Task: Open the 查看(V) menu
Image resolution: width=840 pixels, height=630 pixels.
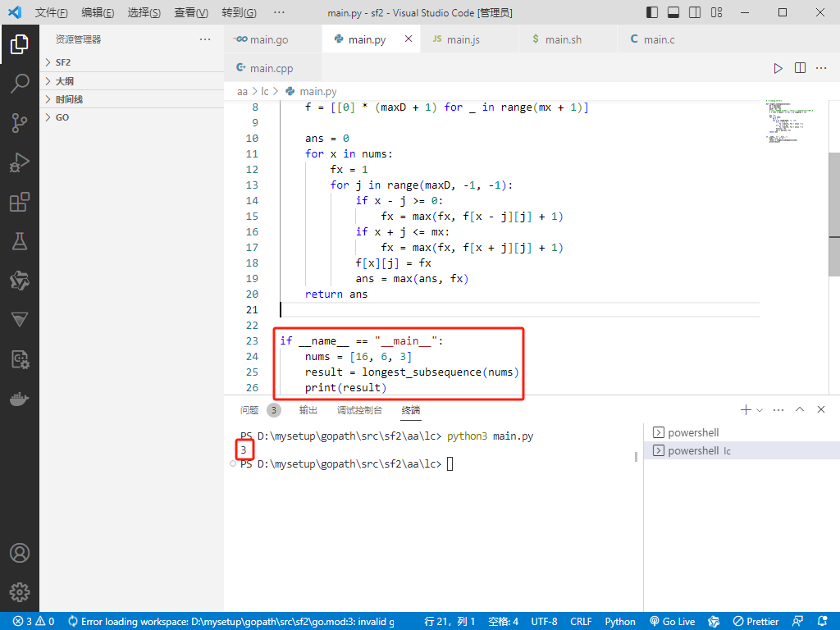Action: point(191,12)
